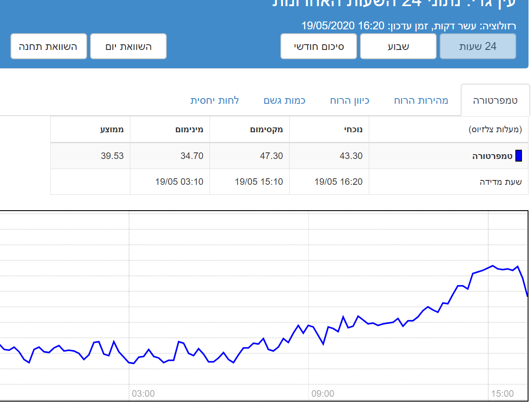The image size is (532, 402).
Task: Click the 03:00 time axis label
Action: 143,394
